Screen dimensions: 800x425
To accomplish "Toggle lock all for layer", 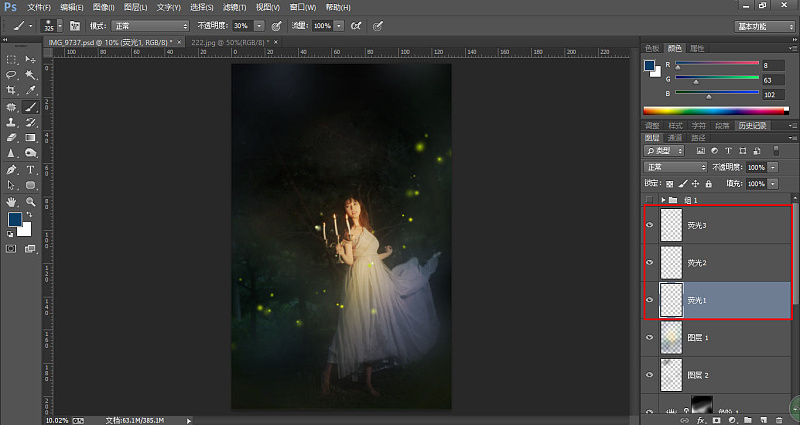I will point(708,184).
